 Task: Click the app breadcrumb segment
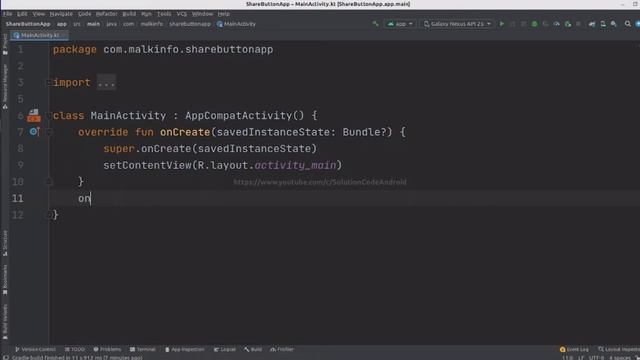pos(62,24)
